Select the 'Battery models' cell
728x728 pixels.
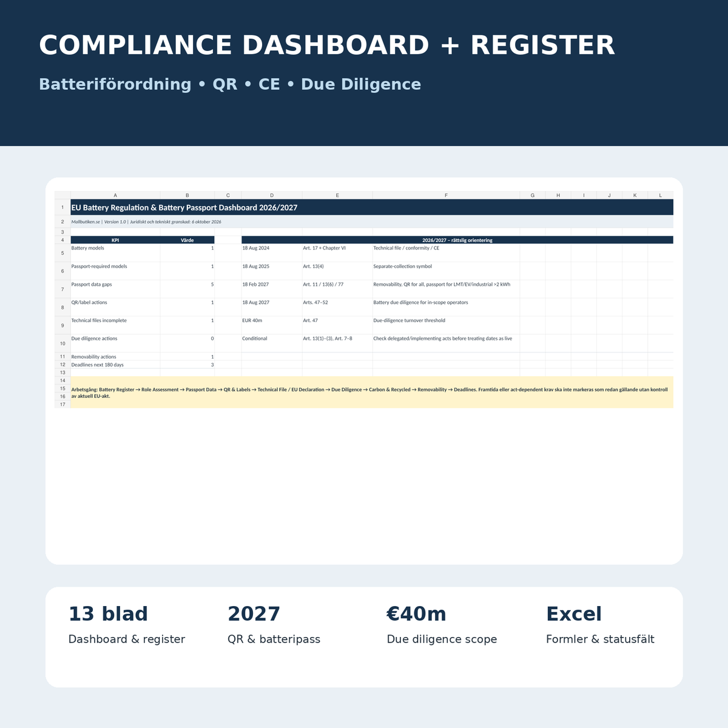coord(115,253)
